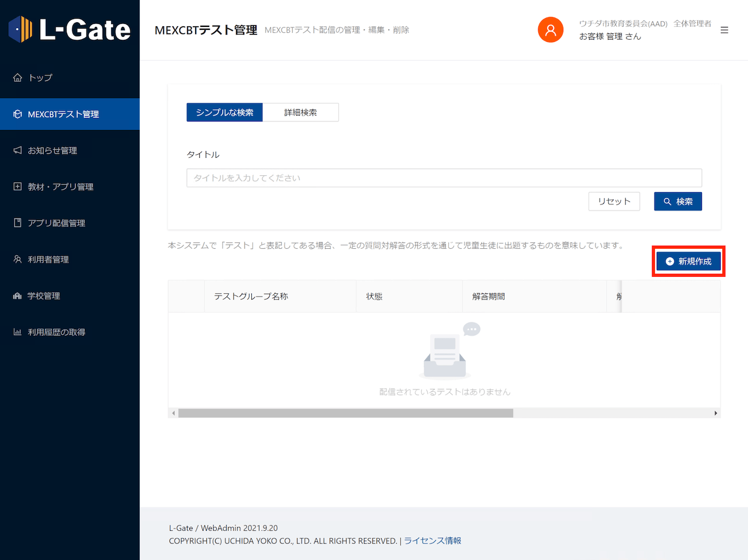The image size is (748, 560).
Task: Switch to 詳細検索 tab
Action: coord(300,112)
